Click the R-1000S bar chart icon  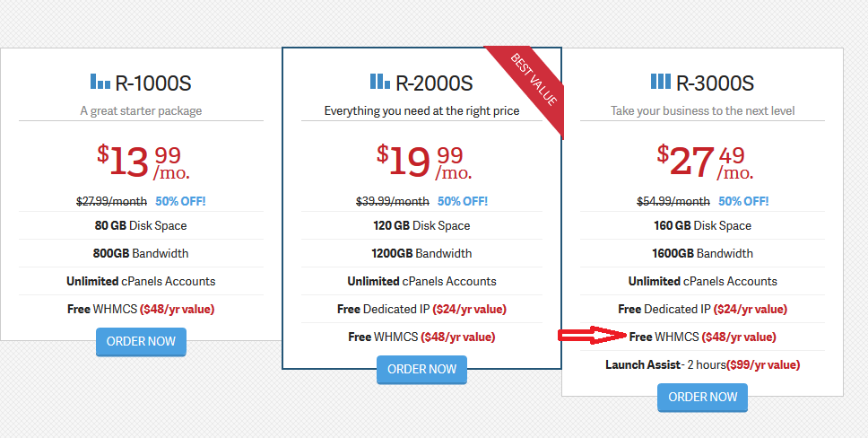click(100, 83)
